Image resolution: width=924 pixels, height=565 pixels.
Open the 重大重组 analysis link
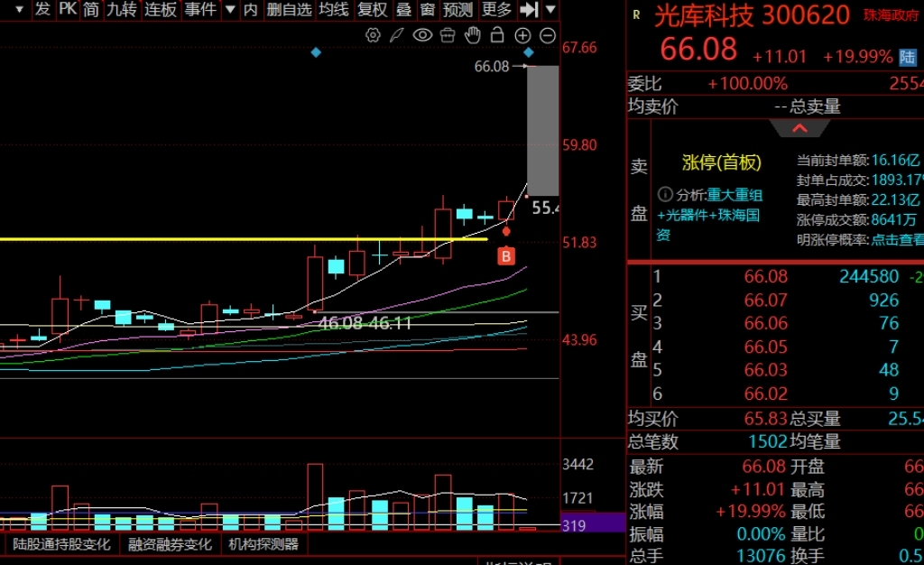pos(735,195)
